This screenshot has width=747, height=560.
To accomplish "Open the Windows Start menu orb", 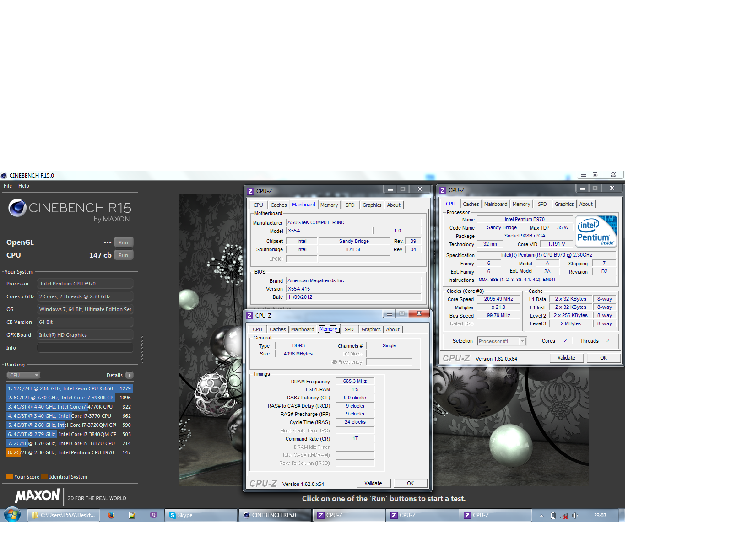I will tap(12, 515).
